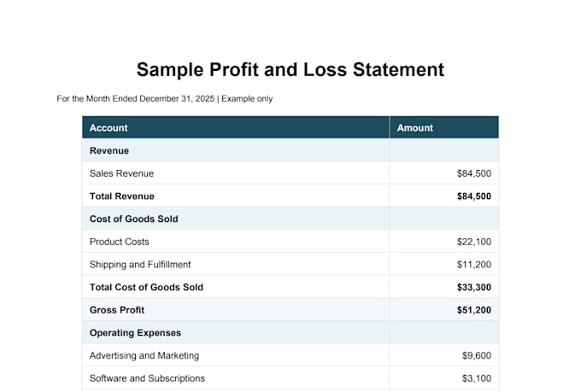Click the 'Sales Revenue' row label
Viewport: 581px width, 392px height.
pos(121,173)
